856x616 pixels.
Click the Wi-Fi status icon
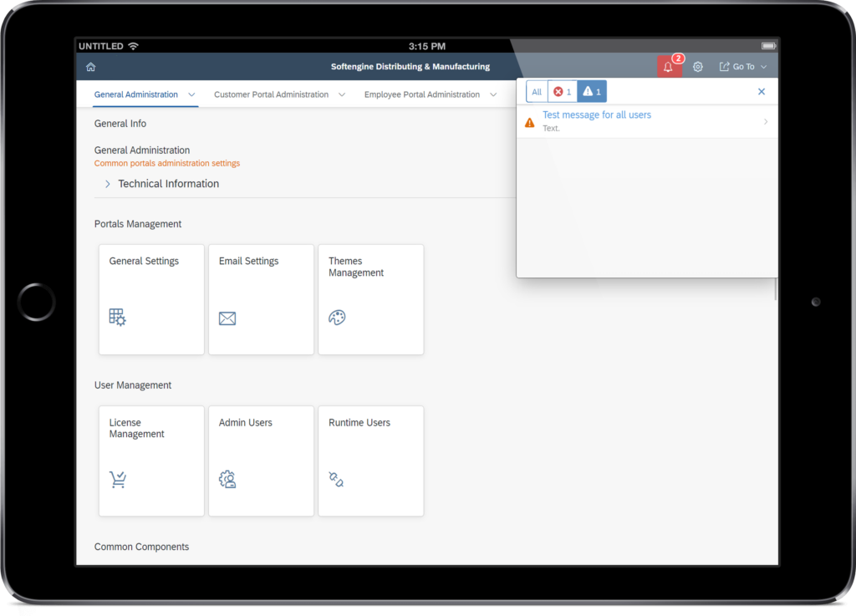coord(133,46)
